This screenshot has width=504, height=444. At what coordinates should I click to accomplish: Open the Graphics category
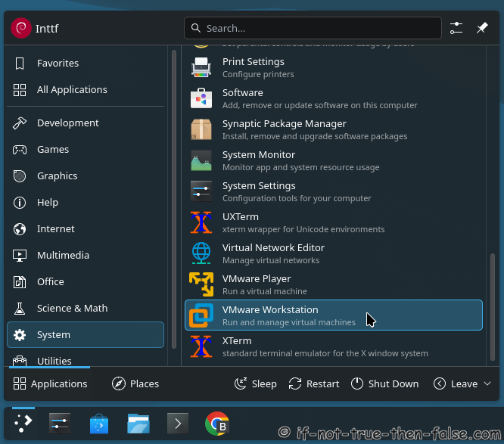pos(86,176)
